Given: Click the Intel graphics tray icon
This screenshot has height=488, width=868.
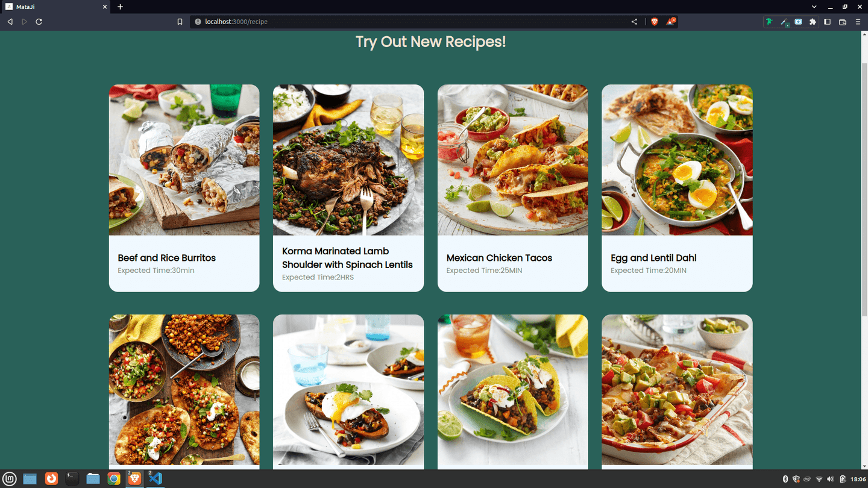Looking at the screenshot, I should click(807, 479).
